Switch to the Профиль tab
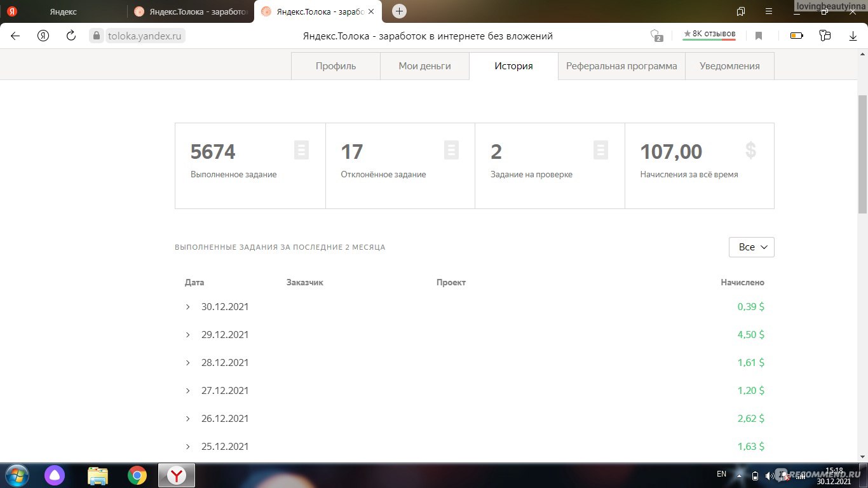 (336, 66)
